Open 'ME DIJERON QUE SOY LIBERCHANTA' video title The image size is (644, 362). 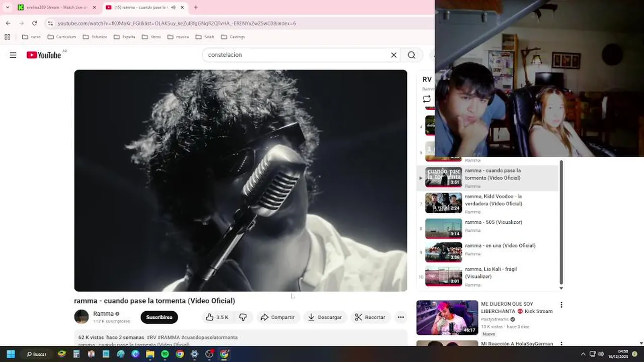click(x=517, y=308)
